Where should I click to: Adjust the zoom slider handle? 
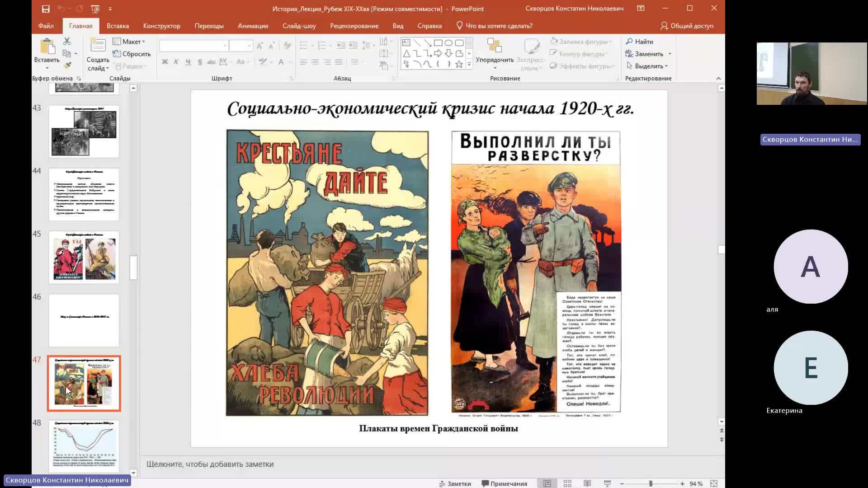click(x=651, y=483)
